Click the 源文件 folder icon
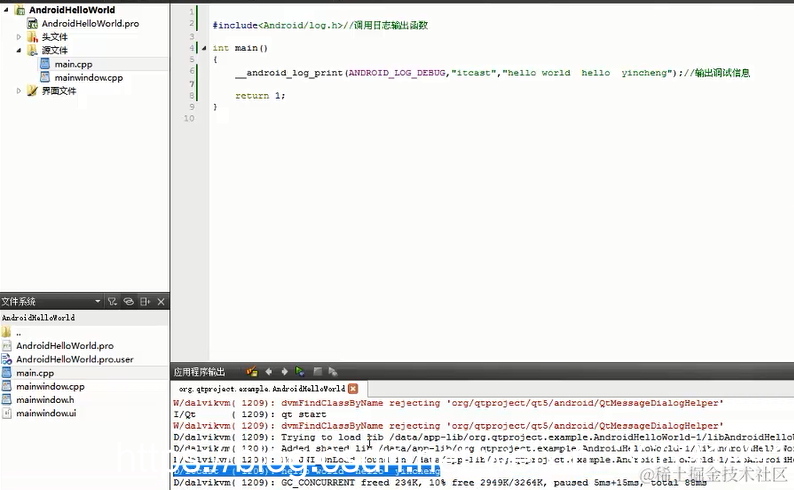 [x=32, y=50]
